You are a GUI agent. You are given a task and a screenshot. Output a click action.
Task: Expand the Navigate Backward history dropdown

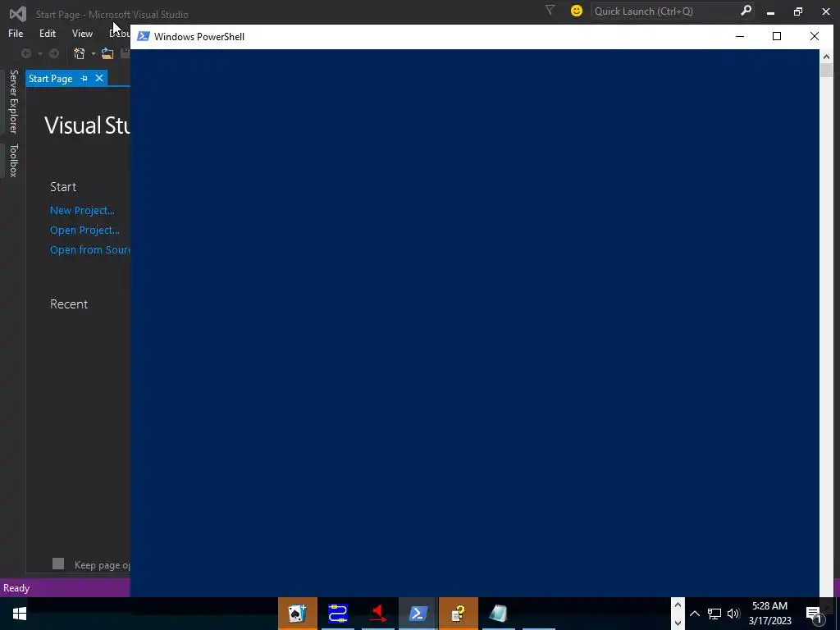(39, 53)
